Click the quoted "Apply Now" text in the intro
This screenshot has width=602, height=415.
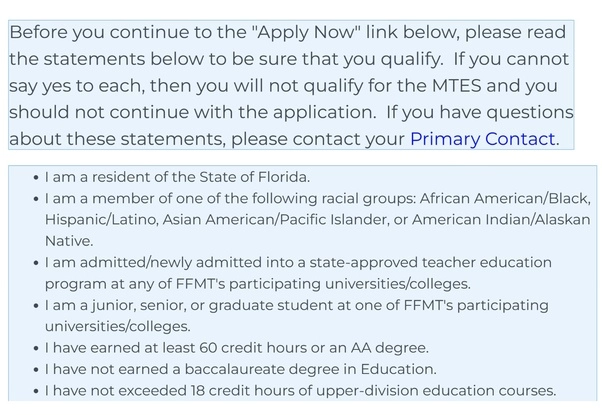306,32
